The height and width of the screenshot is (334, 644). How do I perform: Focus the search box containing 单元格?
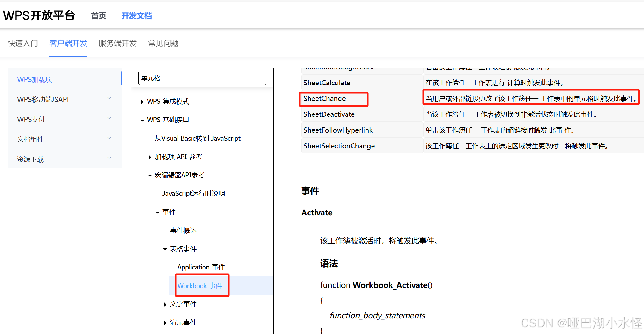coord(202,78)
